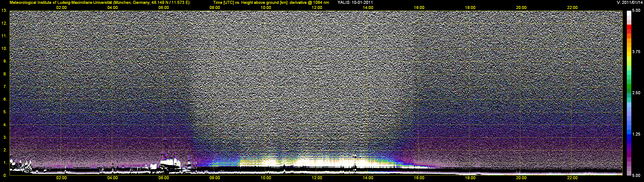Click the 13. km height axis label
The image size is (644, 182).
[x=4, y=10]
